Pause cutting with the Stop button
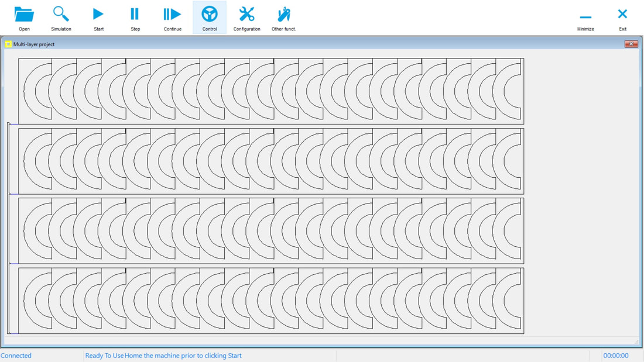The height and width of the screenshot is (362, 644). (x=135, y=18)
